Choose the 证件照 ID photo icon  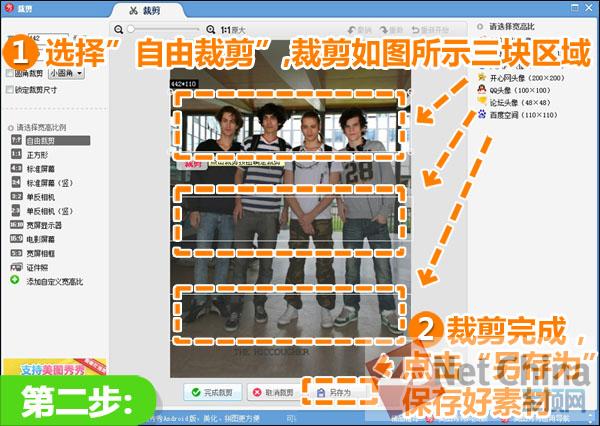[x=16, y=267]
